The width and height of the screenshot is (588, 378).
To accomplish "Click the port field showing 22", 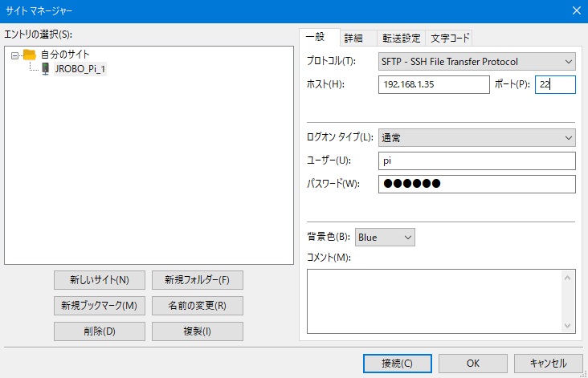I will [x=555, y=84].
